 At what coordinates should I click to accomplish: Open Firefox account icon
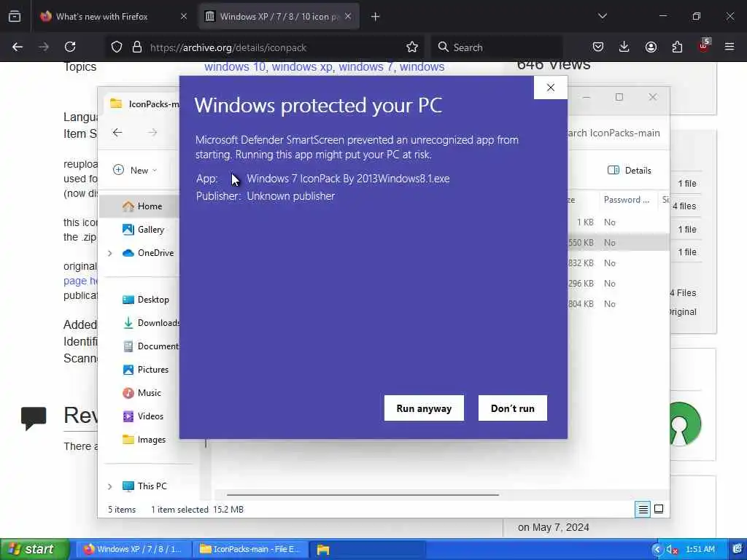point(651,47)
